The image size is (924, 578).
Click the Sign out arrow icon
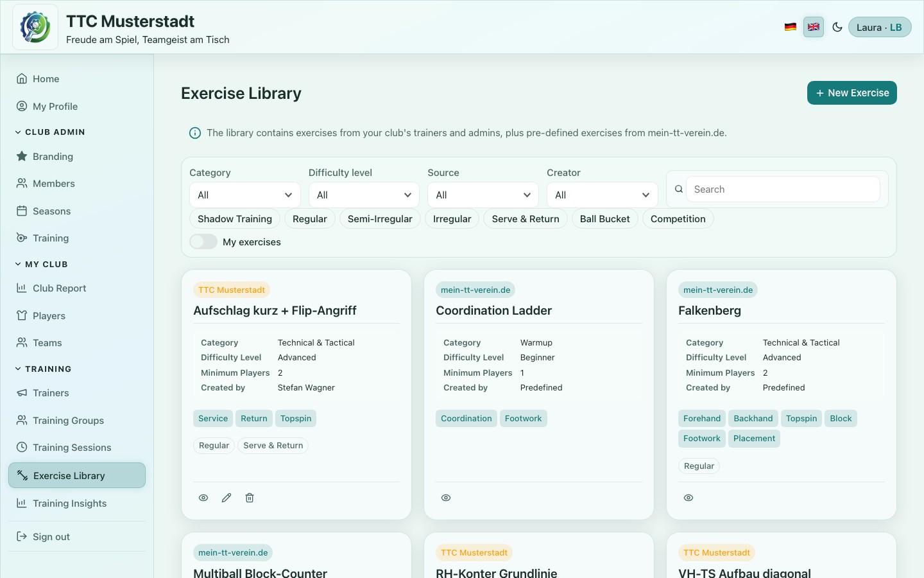pos(22,536)
